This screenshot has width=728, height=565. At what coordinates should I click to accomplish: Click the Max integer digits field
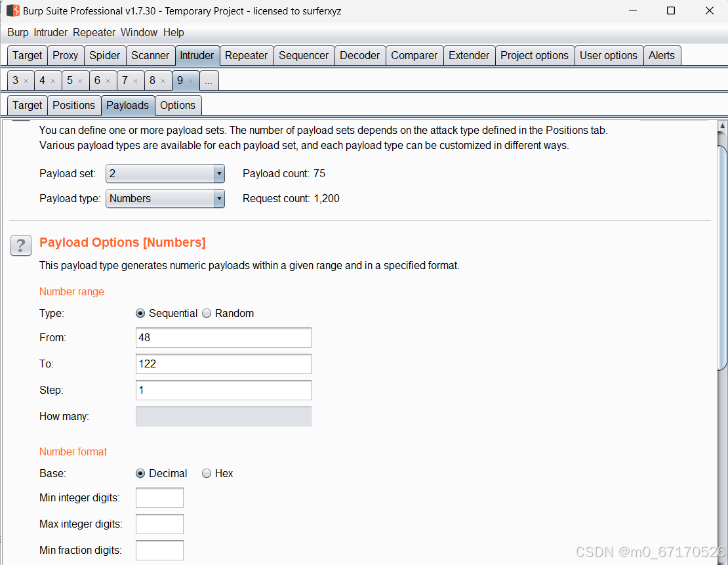point(160,524)
